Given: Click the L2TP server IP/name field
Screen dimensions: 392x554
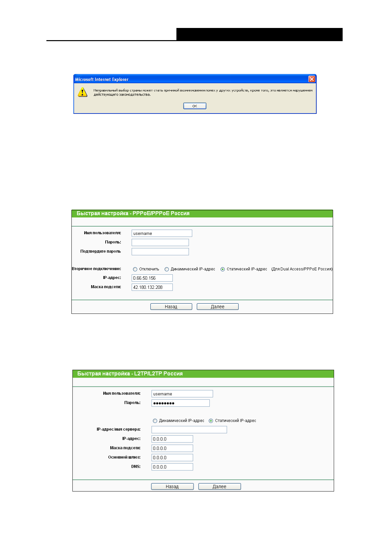Looking at the screenshot, I should pyautogui.click(x=189, y=430).
